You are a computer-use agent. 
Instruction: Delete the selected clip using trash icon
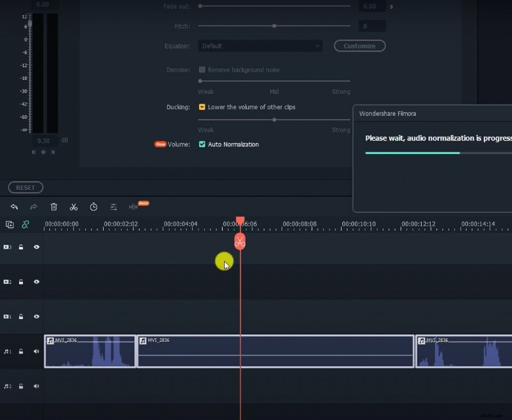tap(54, 206)
